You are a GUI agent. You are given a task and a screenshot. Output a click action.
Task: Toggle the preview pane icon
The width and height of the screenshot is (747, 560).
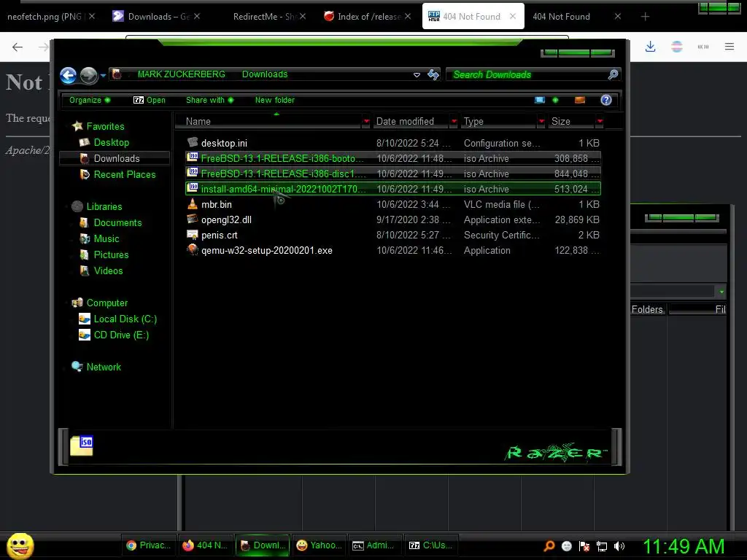(580, 100)
